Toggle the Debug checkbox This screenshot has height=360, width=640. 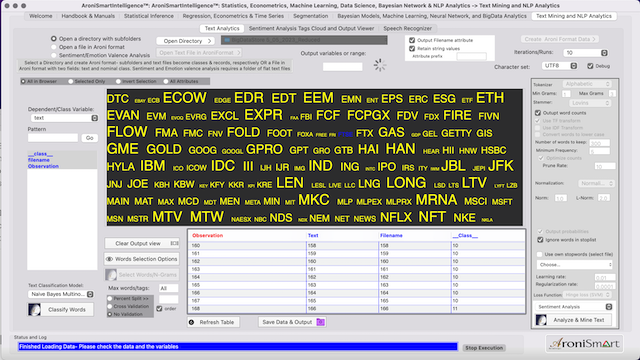pos(590,66)
